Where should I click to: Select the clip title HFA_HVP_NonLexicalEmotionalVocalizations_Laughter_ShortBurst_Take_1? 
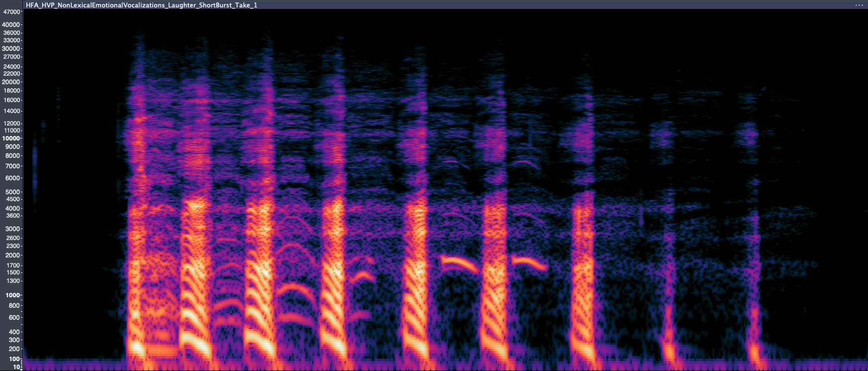click(141, 5)
